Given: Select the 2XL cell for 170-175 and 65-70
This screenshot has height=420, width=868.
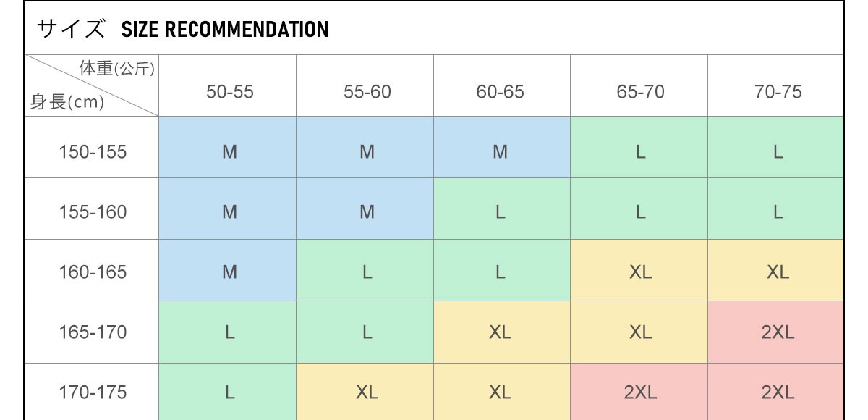Looking at the screenshot, I should coord(640,392).
